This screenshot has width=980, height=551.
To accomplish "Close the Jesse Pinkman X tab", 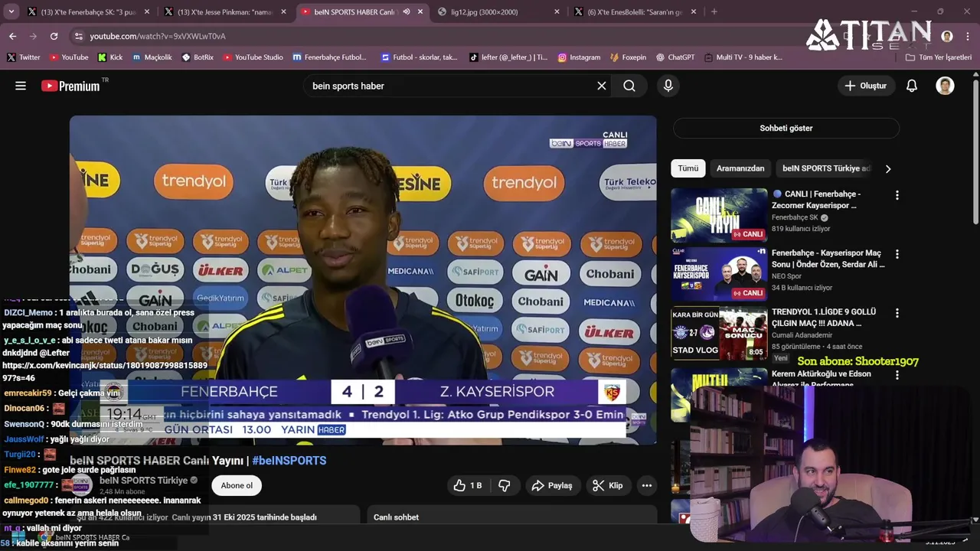I will pos(283,11).
